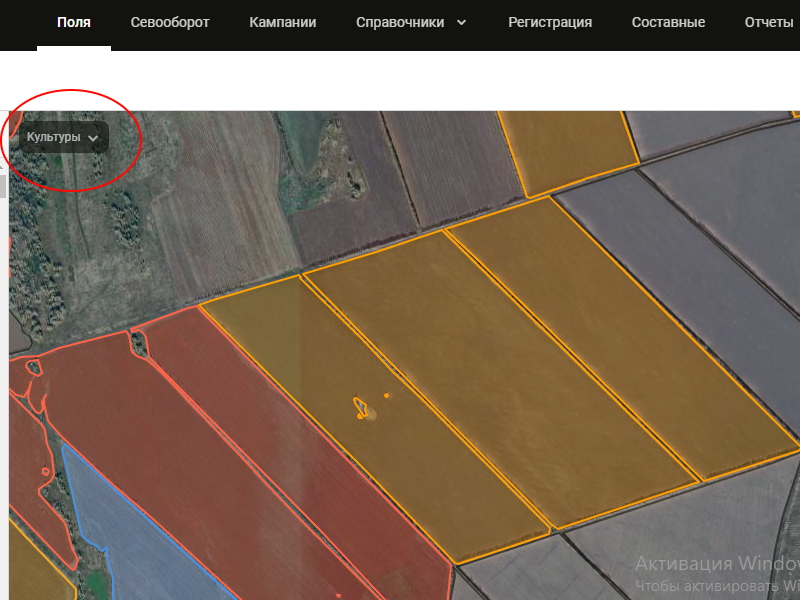Select the orange field at the top edge of the map

[x=565, y=145]
